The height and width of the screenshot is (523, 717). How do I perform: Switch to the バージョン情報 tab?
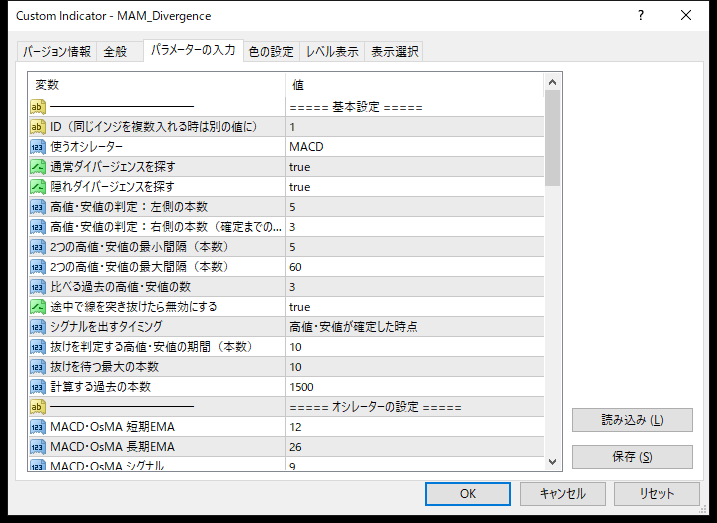tap(57, 51)
